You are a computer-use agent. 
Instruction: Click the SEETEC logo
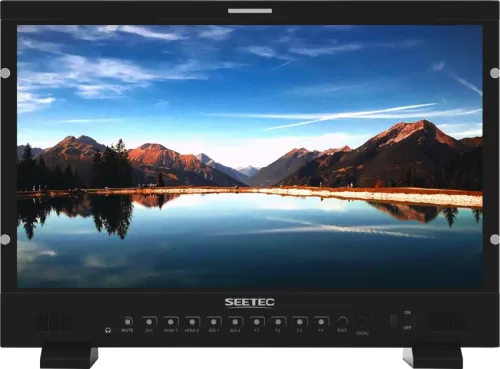point(249,303)
